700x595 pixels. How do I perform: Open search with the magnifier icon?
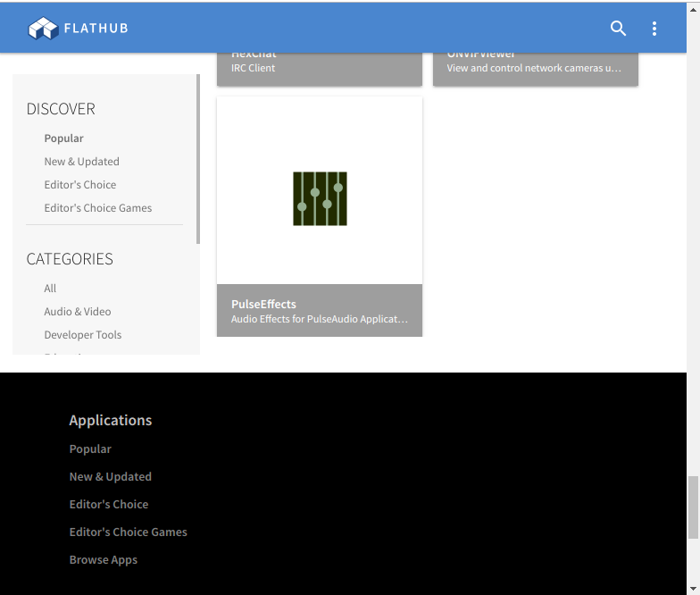[x=618, y=29]
